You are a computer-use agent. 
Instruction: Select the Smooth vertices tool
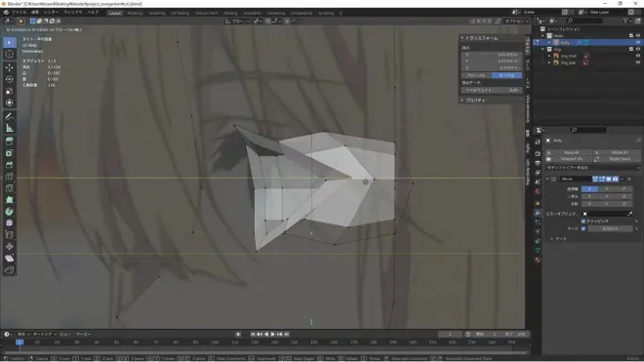tap(10, 223)
